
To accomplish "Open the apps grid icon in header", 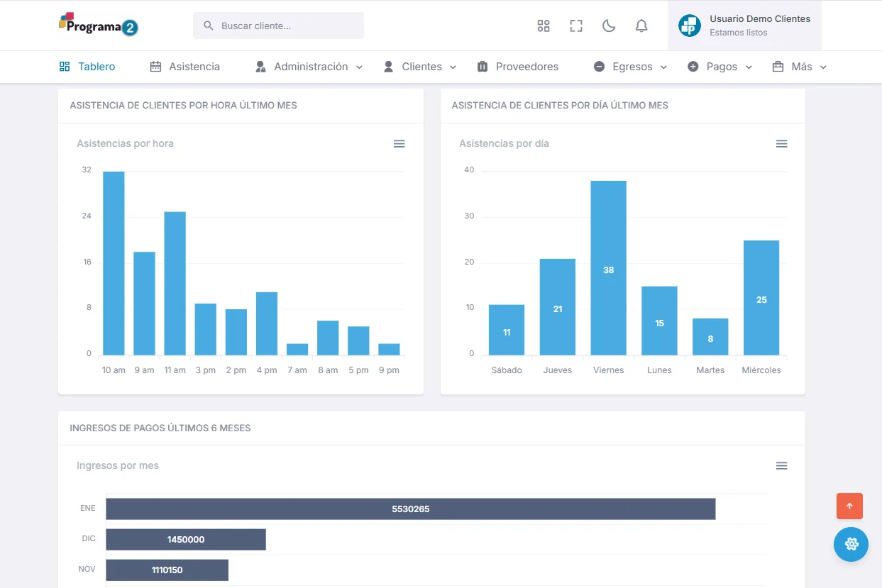I will (x=544, y=26).
